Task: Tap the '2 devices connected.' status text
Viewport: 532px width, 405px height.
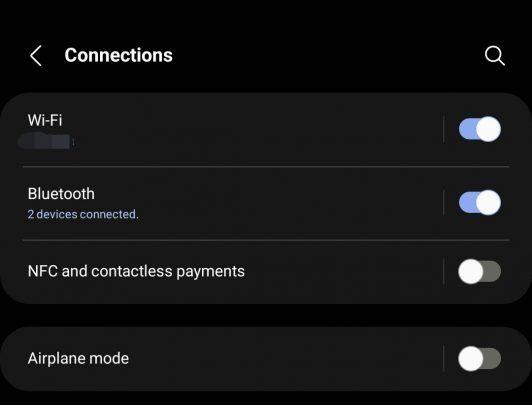Action: click(x=83, y=214)
